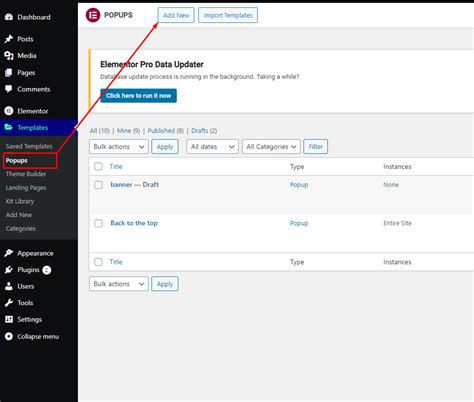
Task: Open Media via its camera icon
Action: tap(9, 56)
